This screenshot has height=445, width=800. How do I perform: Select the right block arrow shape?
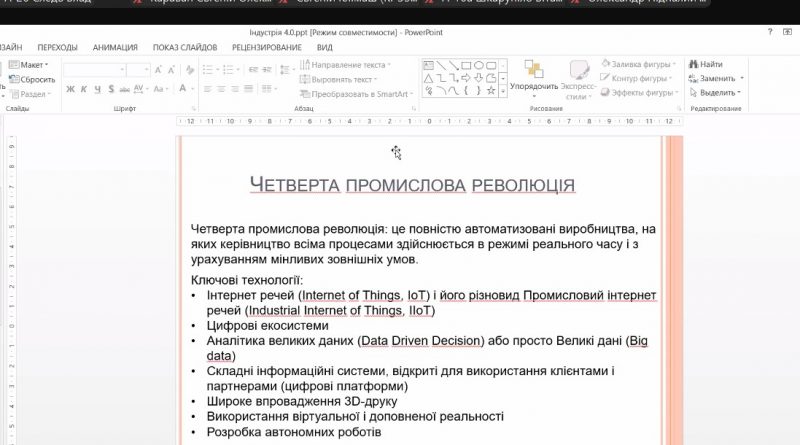(466, 78)
